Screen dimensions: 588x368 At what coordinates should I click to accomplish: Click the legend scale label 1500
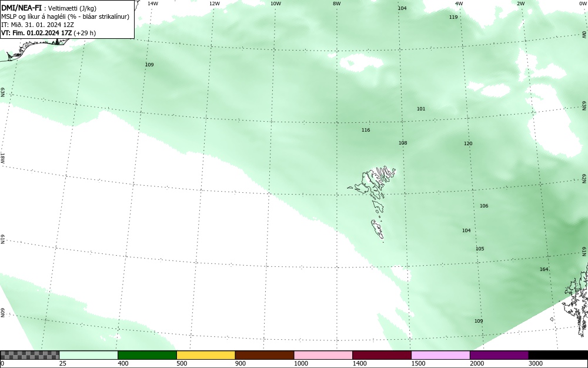tap(418, 363)
